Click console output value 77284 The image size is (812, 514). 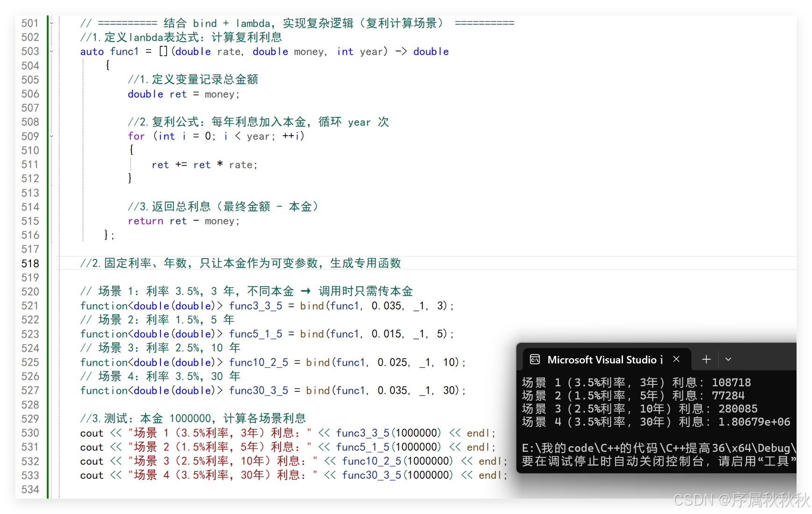coord(728,396)
